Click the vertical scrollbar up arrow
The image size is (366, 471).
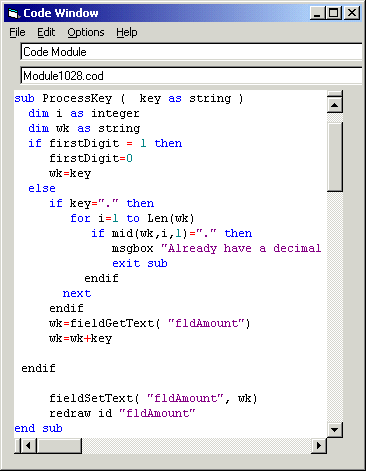coord(335,105)
